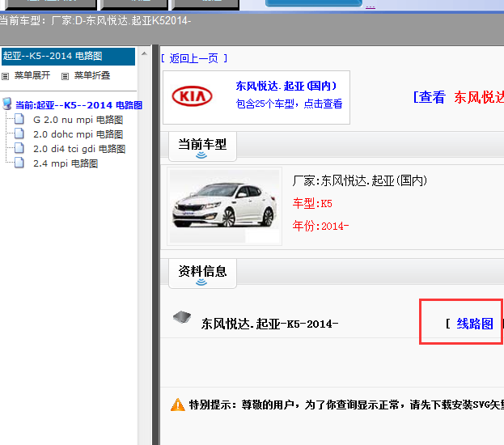The height and width of the screenshot is (445, 504).
Task: Click the 特别提示 SVG notice text
Action: [346, 405]
